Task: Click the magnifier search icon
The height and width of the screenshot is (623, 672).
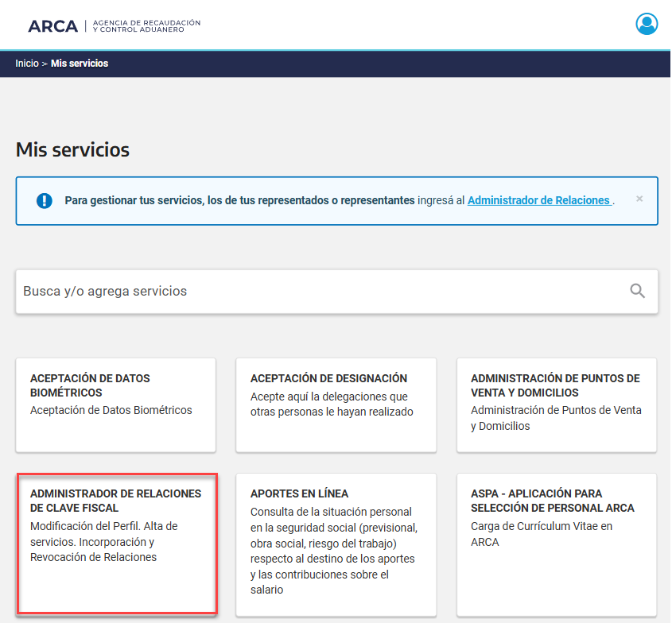Action: point(637,291)
